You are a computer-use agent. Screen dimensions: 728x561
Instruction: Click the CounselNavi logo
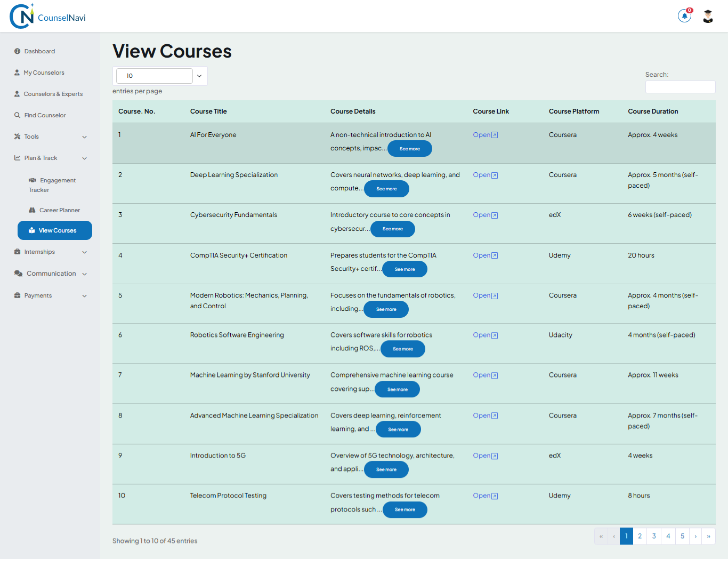tap(48, 16)
